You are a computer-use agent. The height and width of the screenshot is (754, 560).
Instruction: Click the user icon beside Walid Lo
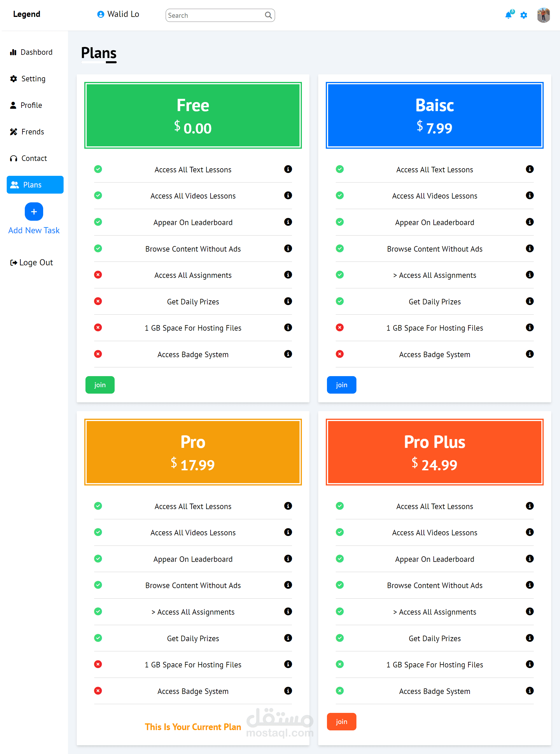pyautogui.click(x=100, y=14)
